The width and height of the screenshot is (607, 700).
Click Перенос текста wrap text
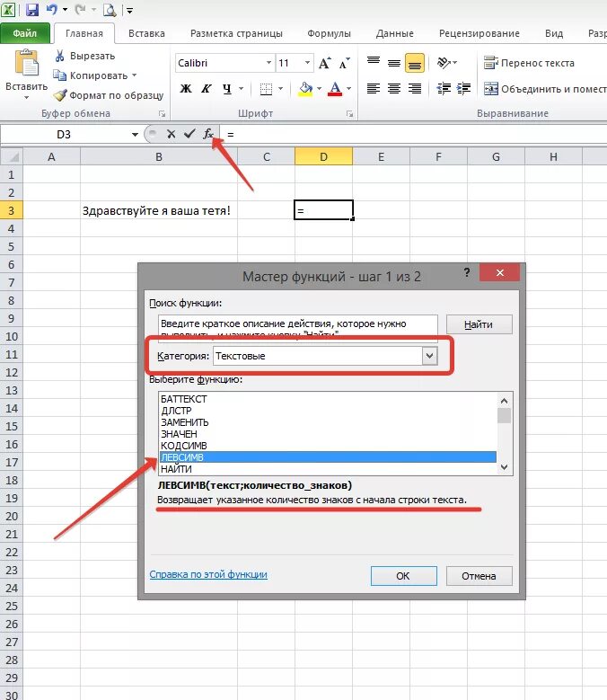click(530, 63)
